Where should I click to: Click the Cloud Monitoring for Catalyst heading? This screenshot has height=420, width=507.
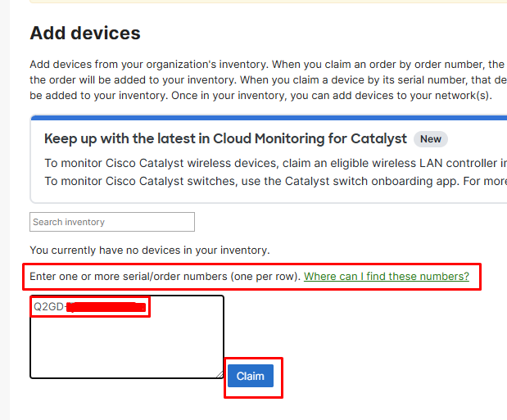225,138
